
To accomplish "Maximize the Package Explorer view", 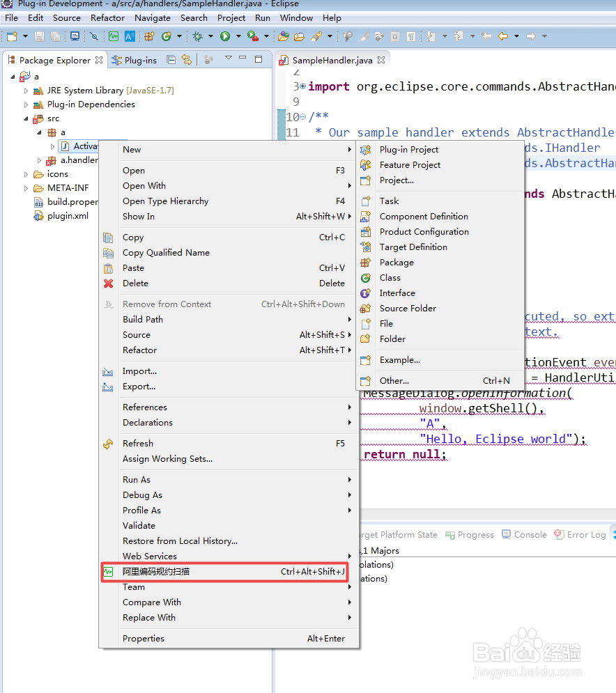I will click(x=259, y=59).
